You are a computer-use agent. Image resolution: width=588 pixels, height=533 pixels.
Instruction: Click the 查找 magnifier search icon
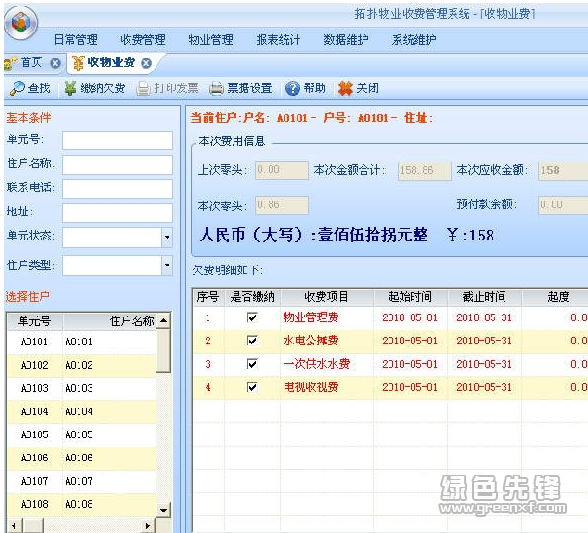pyautogui.click(x=17, y=89)
